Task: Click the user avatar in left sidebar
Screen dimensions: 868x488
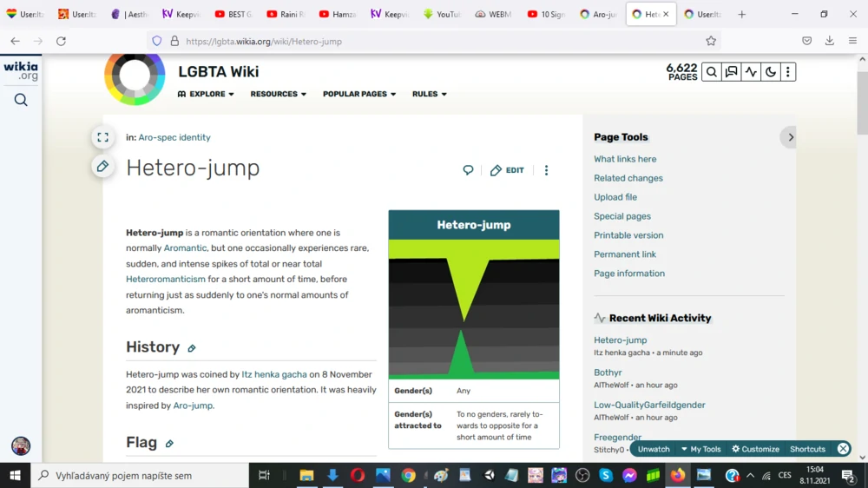Action: pyautogui.click(x=21, y=446)
